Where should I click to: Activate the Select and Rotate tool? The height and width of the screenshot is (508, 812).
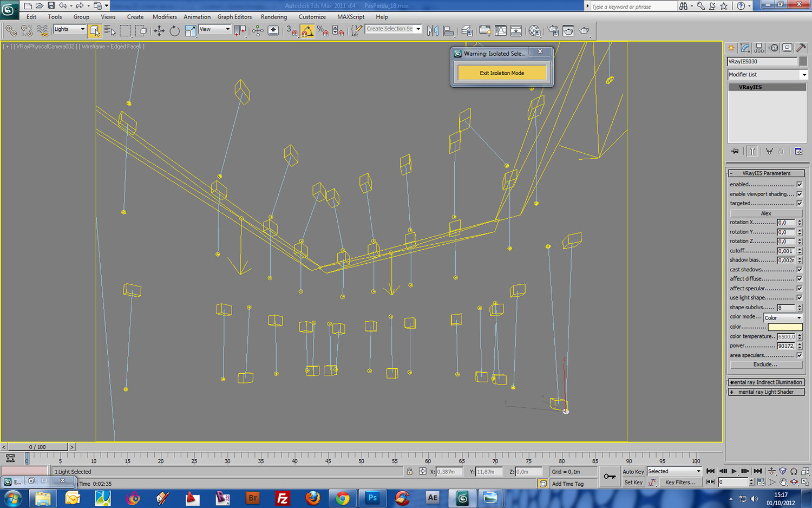coord(174,31)
